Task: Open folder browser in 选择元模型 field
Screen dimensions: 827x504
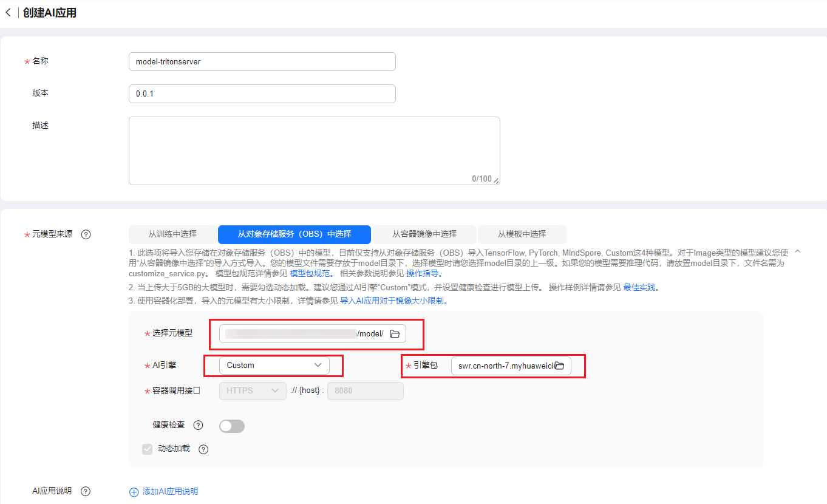Action: 395,334
